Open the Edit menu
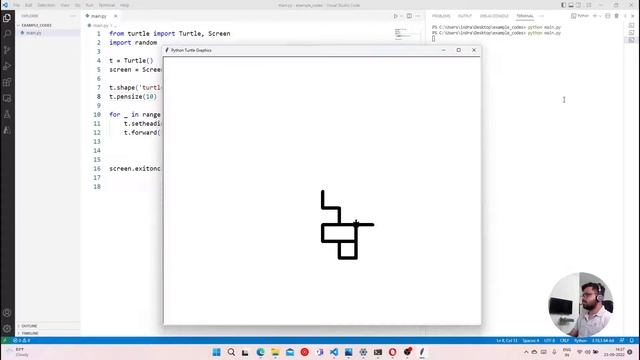This screenshot has width=640, height=360. tap(29, 5)
